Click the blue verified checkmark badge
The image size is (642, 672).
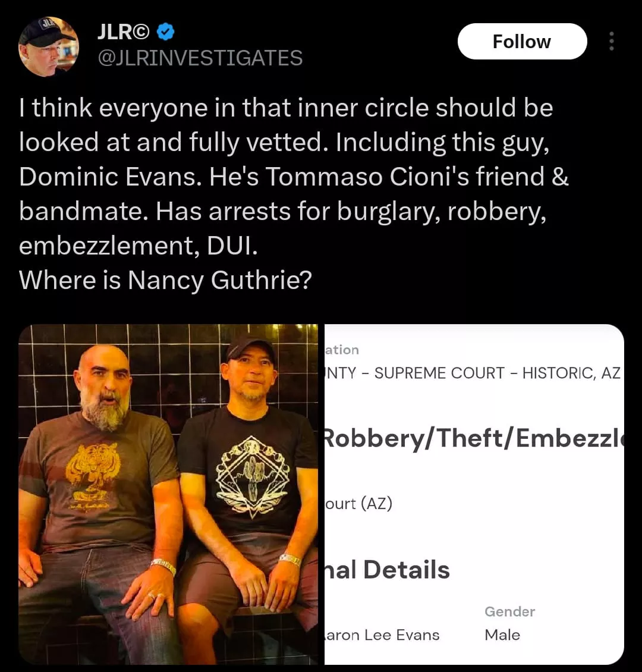coord(166,32)
